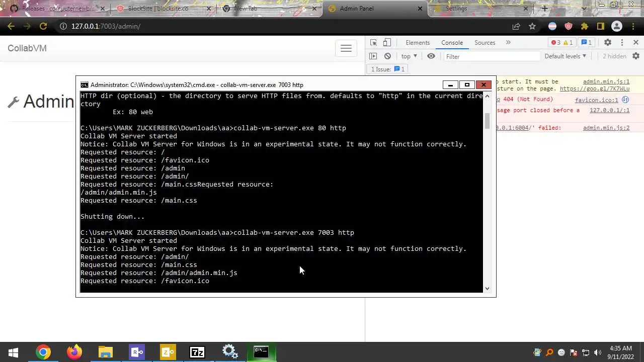Click the 1 Issue button in console
This screenshot has height=362, width=644.
pos(387,69)
